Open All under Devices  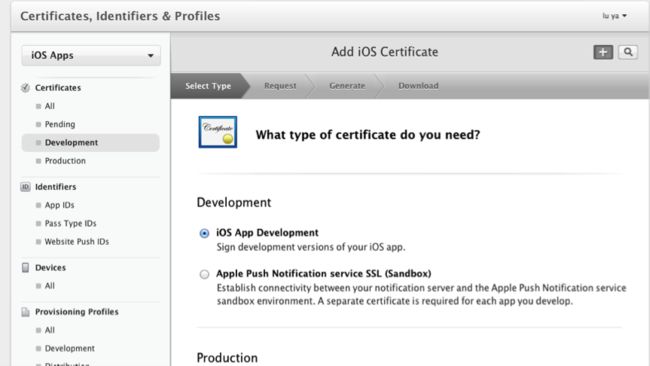(x=49, y=286)
